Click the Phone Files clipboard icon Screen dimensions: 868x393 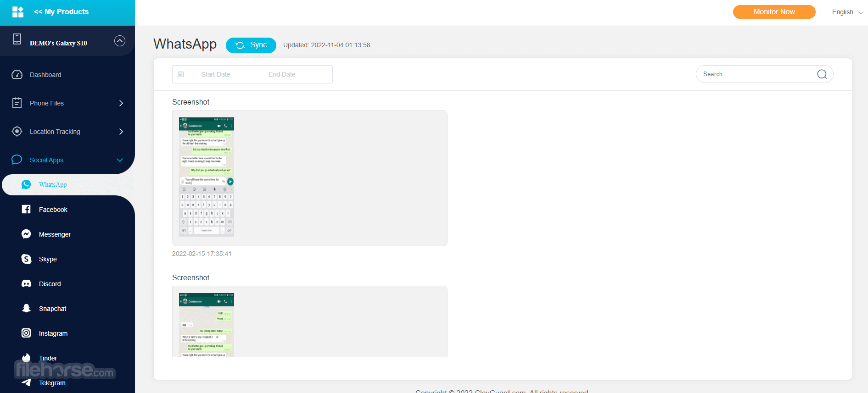[17, 103]
